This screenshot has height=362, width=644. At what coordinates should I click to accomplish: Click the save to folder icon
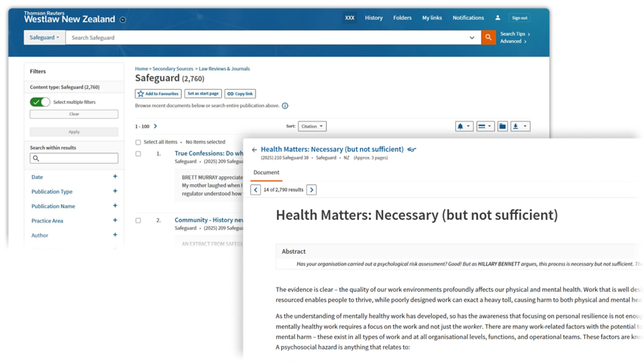pos(502,127)
